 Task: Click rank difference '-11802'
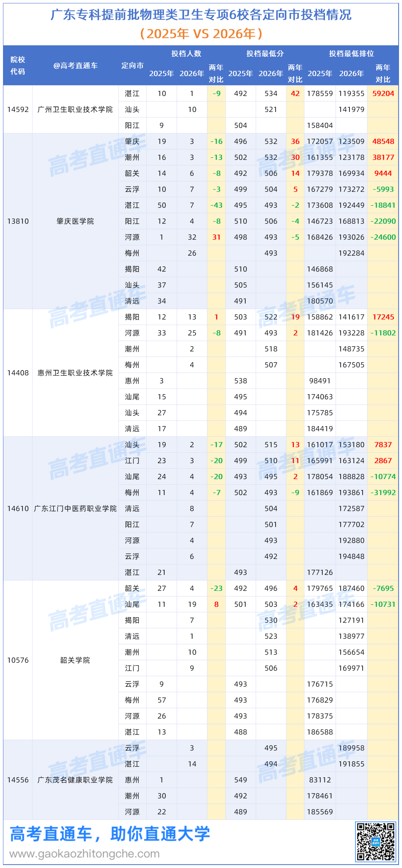[383, 333]
